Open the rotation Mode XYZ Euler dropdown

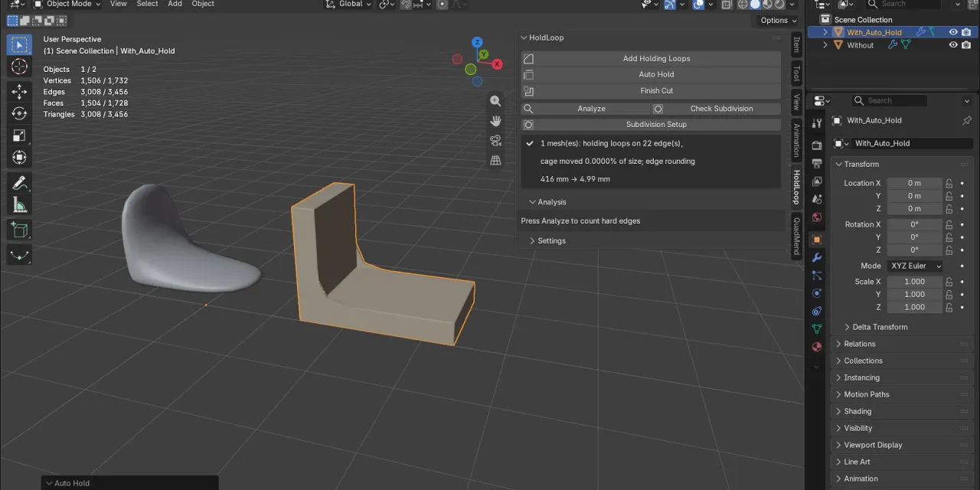point(915,266)
